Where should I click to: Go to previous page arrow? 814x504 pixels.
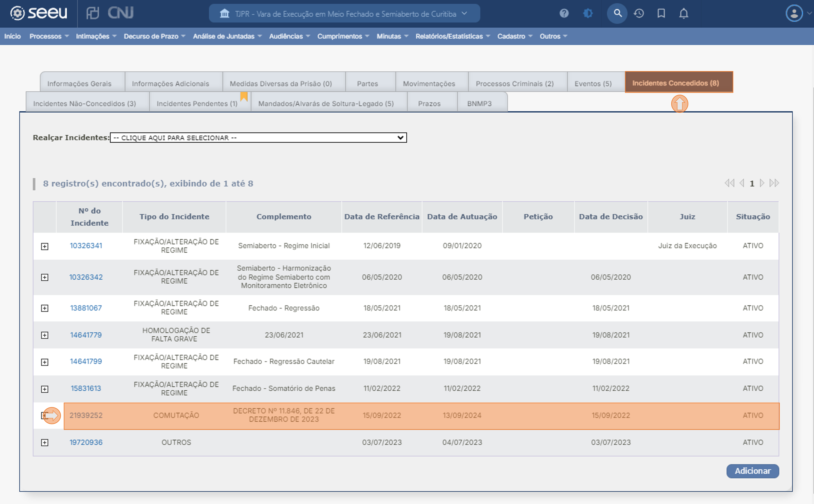[742, 183]
